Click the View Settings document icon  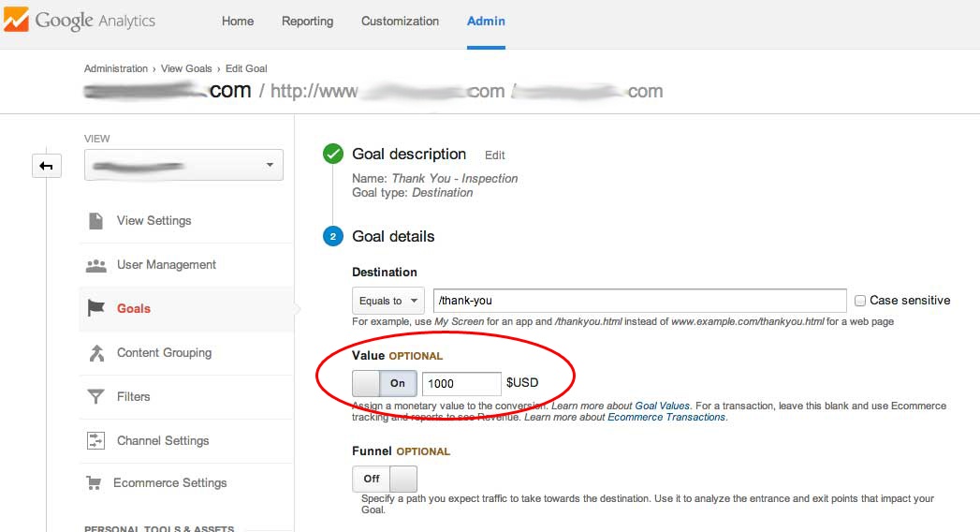pyautogui.click(x=95, y=221)
